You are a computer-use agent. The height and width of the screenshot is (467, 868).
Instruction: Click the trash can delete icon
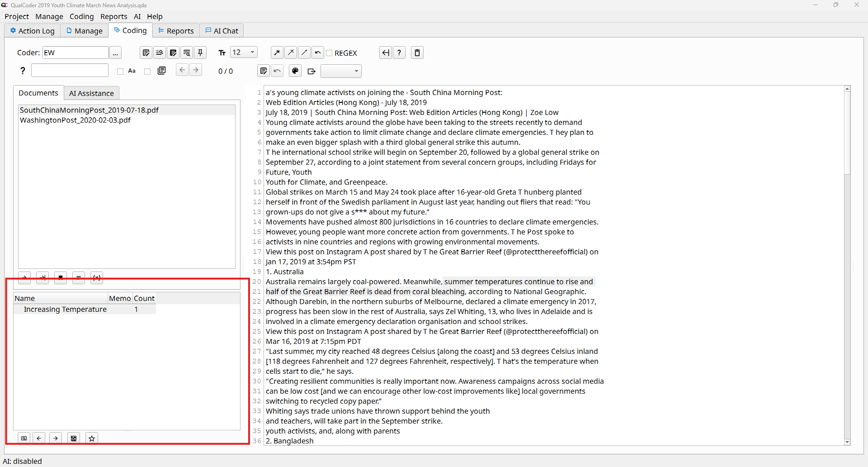pyautogui.click(x=417, y=53)
